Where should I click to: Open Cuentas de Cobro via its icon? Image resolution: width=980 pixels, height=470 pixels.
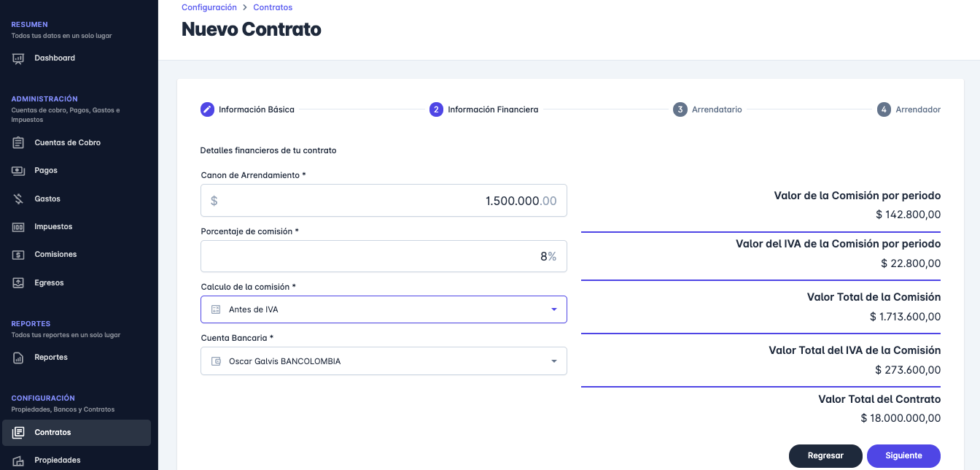coord(19,143)
